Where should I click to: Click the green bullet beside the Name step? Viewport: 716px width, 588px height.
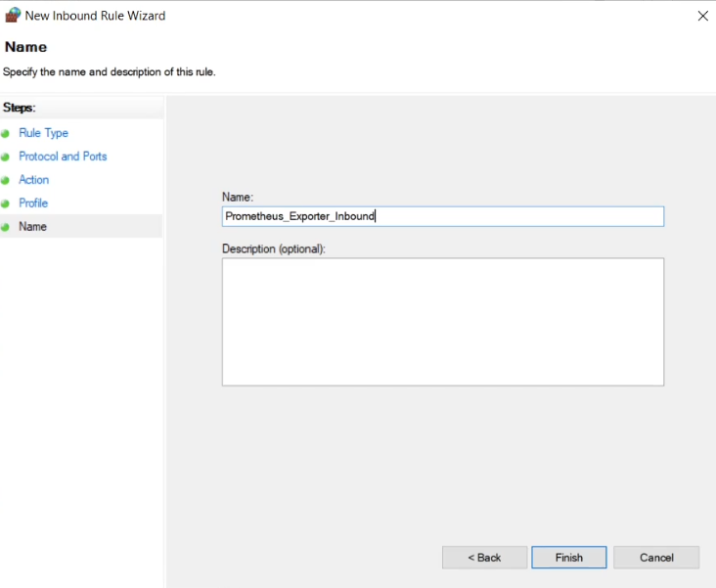click(6, 227)
